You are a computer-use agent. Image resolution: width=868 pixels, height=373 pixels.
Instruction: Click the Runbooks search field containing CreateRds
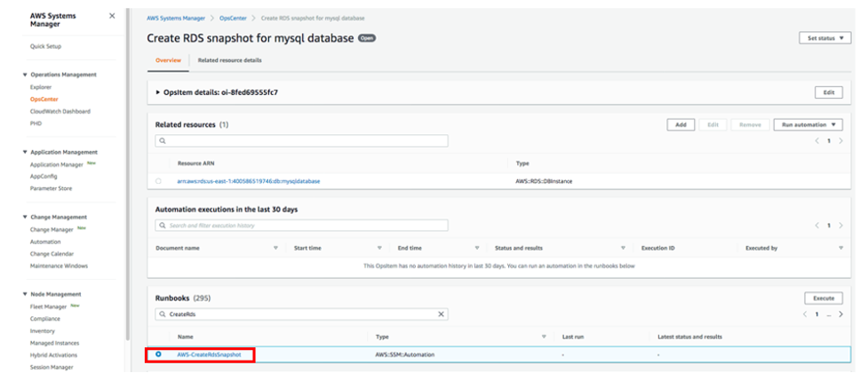coord(302,314)
